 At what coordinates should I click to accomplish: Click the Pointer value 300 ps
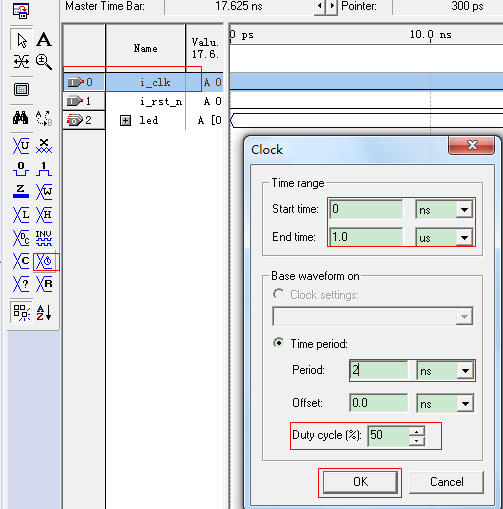click(x=467, y=6)
